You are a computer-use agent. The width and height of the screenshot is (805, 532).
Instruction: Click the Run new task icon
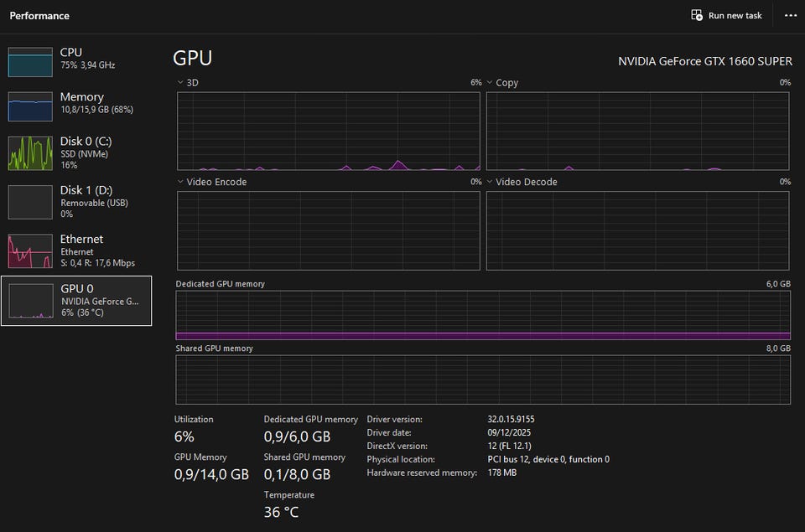point(697,15)
